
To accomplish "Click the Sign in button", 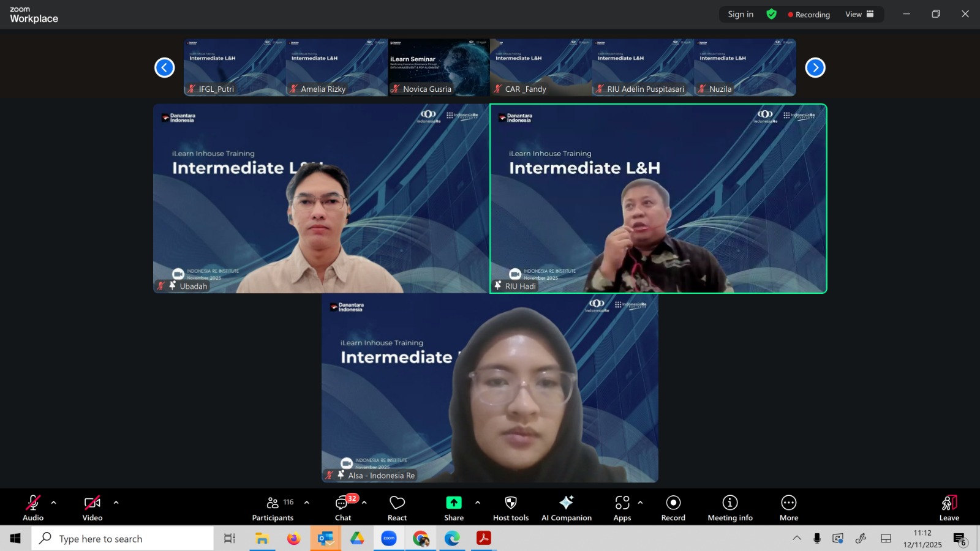I will click(x=741, y=14).
